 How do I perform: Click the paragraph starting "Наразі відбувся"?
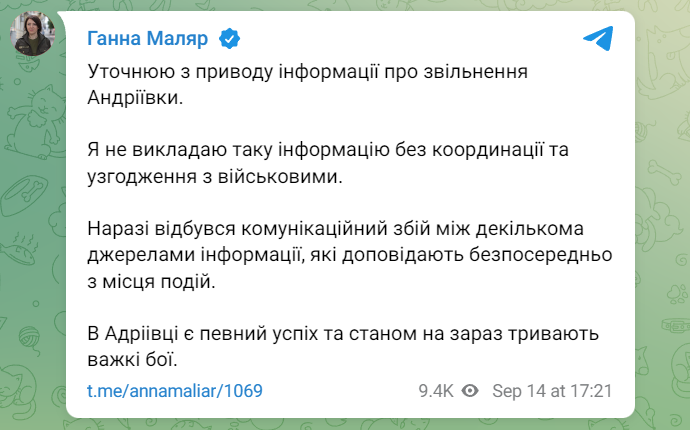[338, 230]
